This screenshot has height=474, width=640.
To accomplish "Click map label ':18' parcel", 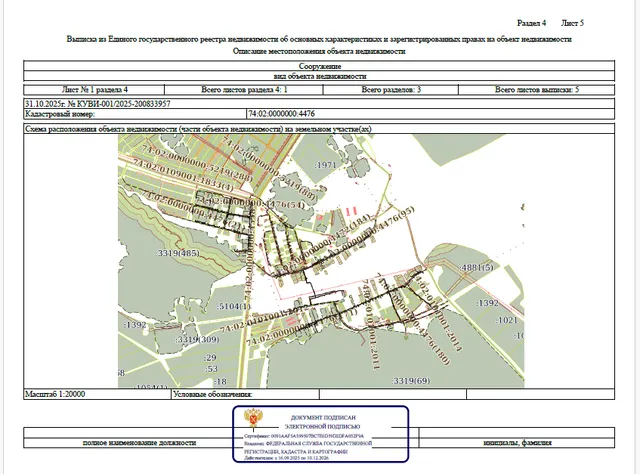I will coord(220,382).
